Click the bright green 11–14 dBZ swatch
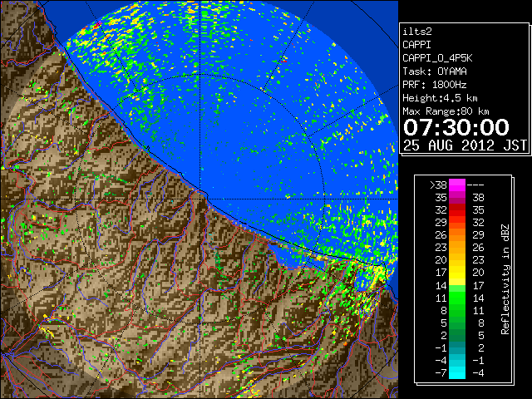Viewport: 532px width, 399px height. (x=457, y=298)
